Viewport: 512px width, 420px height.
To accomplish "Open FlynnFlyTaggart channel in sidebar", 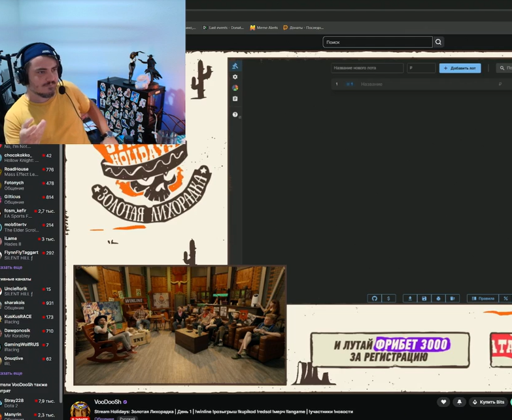I will pyautogui.click(x=28, y=255).
